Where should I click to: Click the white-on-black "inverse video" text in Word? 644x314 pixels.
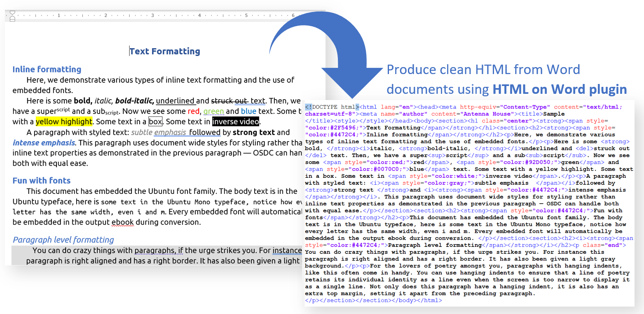(x=236, y=122)
